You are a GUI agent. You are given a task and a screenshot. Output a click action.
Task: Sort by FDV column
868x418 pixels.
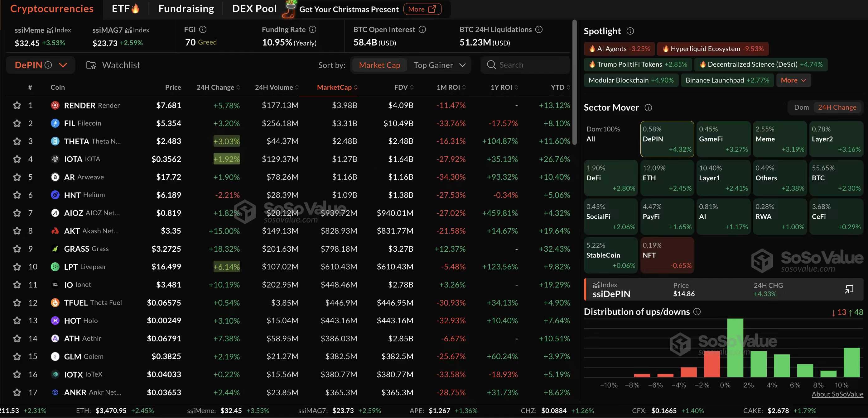point(404,87)
